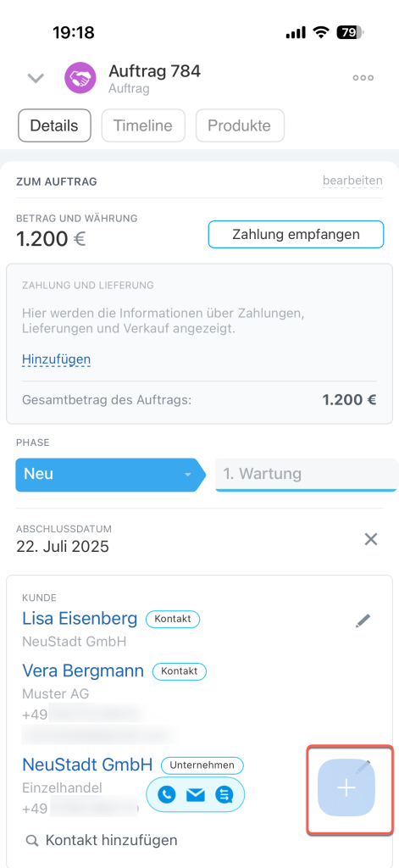399x868 pixels.
Task: Tap the blue plus floating button
Action: coord(346,787)
